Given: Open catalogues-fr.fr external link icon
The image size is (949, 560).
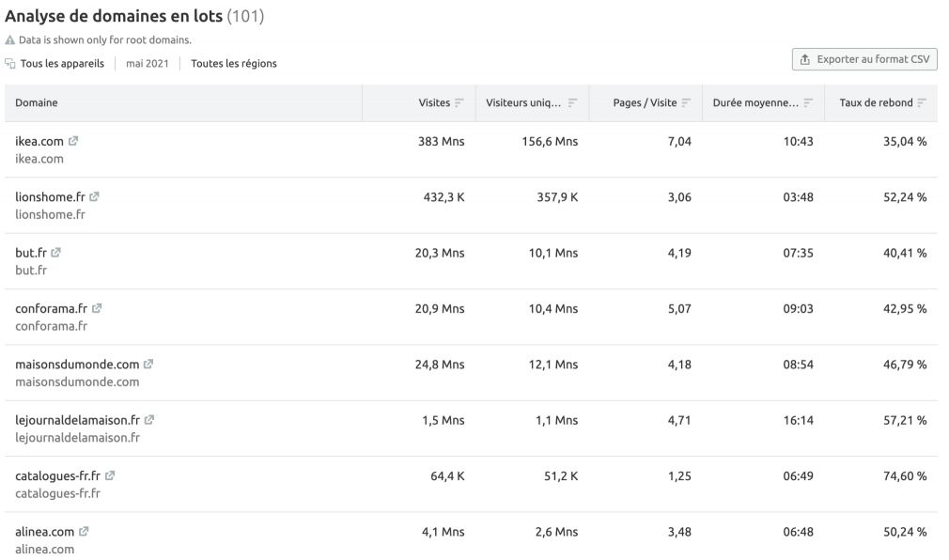Looking at the screenshot, I should pos(110,475).
